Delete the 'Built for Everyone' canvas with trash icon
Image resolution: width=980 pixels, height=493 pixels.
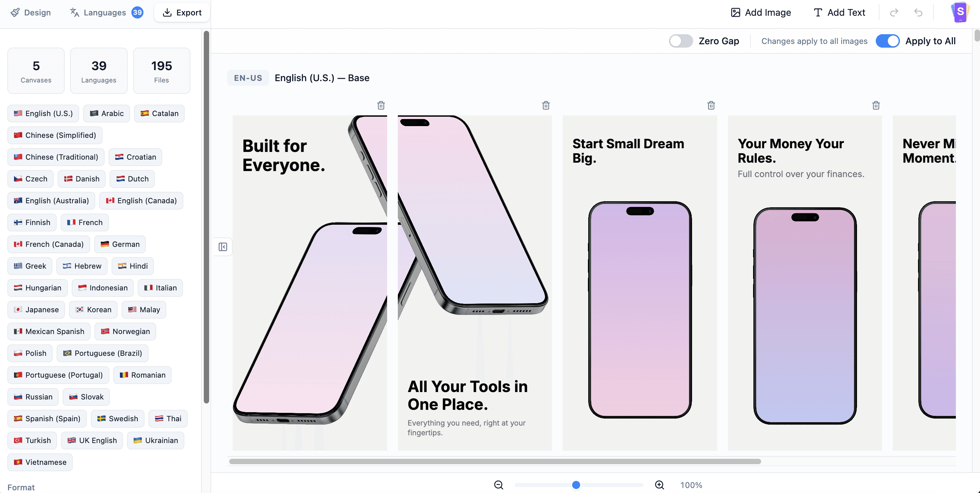click(x=381, y=105)
